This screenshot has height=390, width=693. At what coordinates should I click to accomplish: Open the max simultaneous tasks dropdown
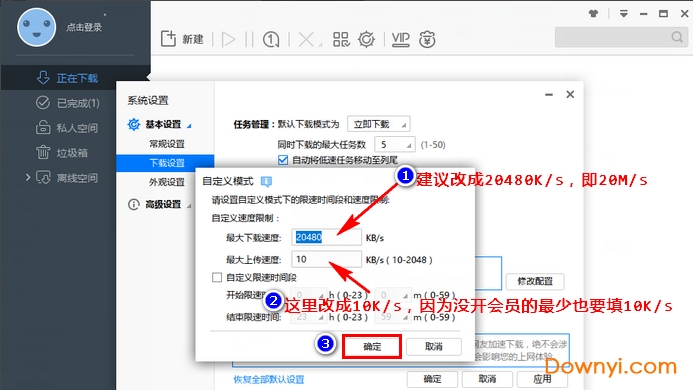coord(395,145)
